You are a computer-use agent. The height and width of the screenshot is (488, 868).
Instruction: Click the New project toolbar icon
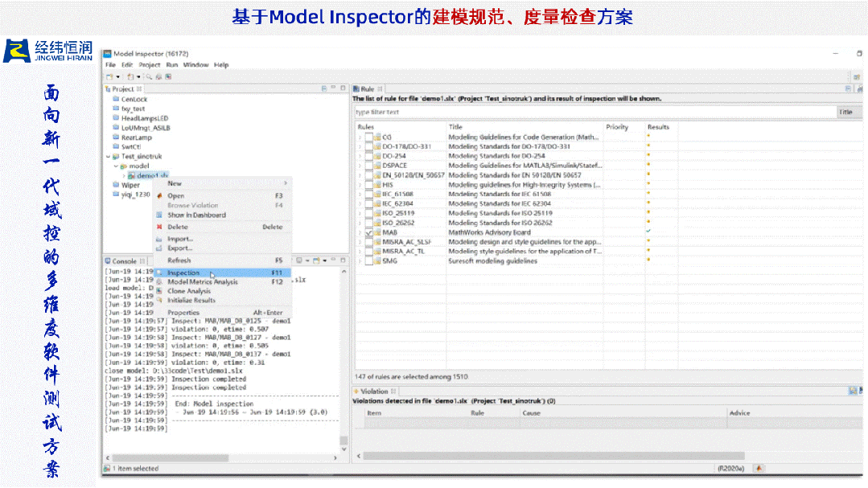109,77
